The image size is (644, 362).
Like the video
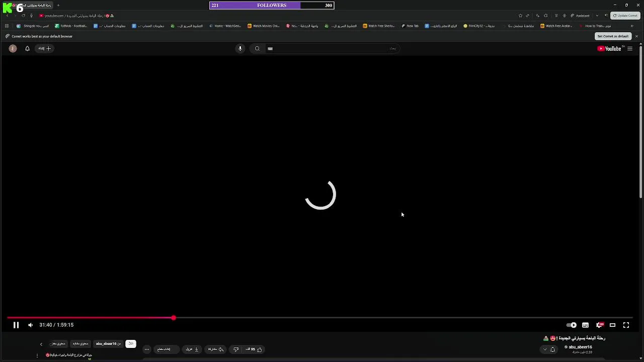[254, 349]
